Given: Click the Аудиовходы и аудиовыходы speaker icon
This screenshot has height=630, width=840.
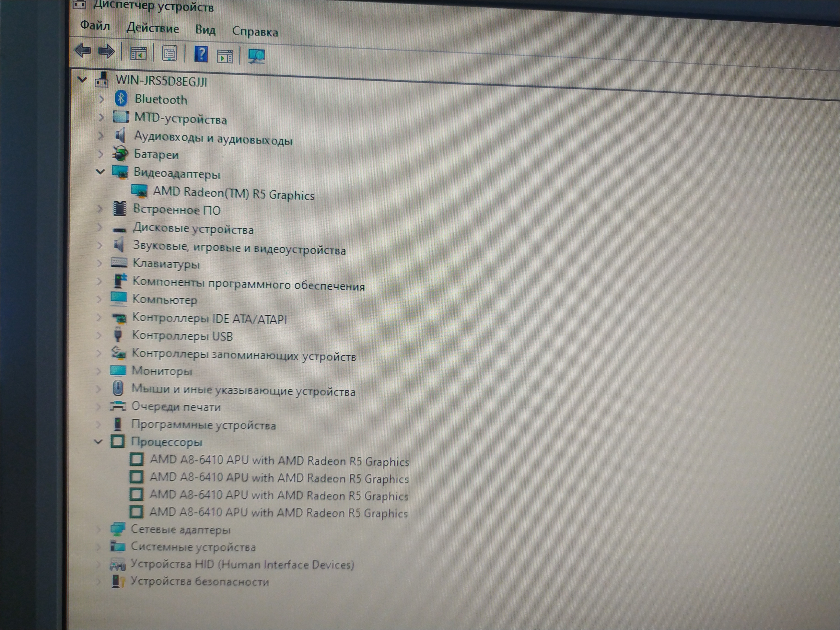Looking at the screenshot, I should click(x=120, y=135).
